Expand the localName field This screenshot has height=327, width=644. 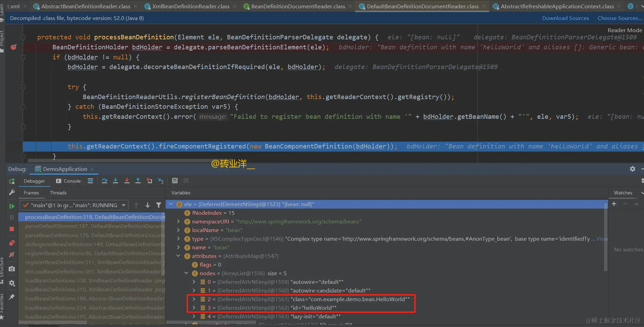178,230
